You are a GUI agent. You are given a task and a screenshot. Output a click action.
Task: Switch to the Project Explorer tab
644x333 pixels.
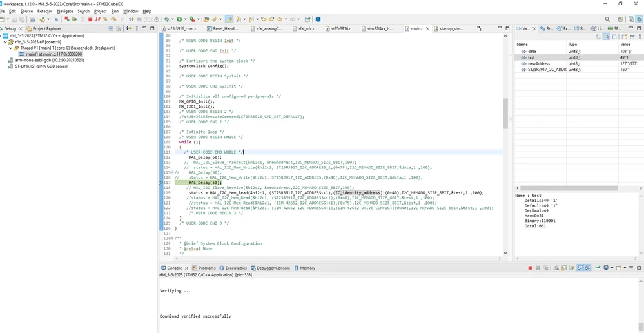pos(44,29)
